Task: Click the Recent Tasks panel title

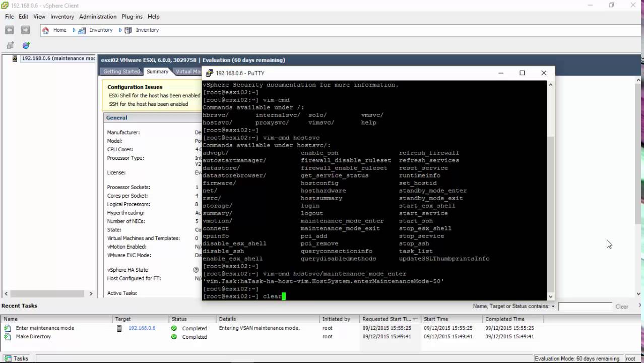Action: pos(19,306)
